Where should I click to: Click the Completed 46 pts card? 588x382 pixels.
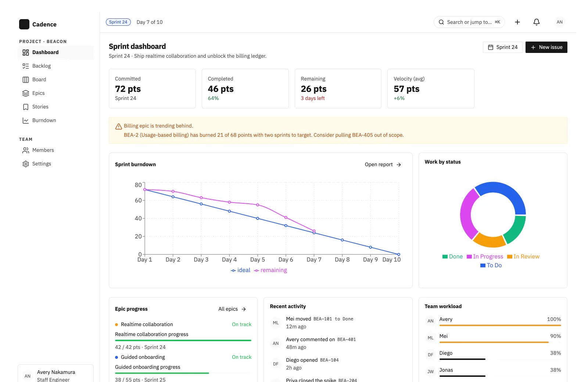coord(245,89)
